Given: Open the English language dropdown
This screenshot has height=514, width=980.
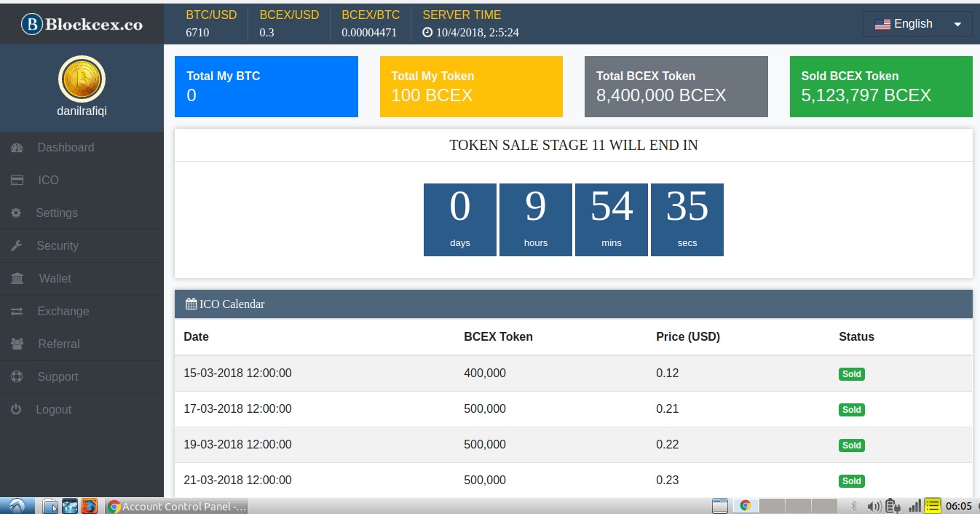Looking at the screenshot, I should tap(917, 24).
